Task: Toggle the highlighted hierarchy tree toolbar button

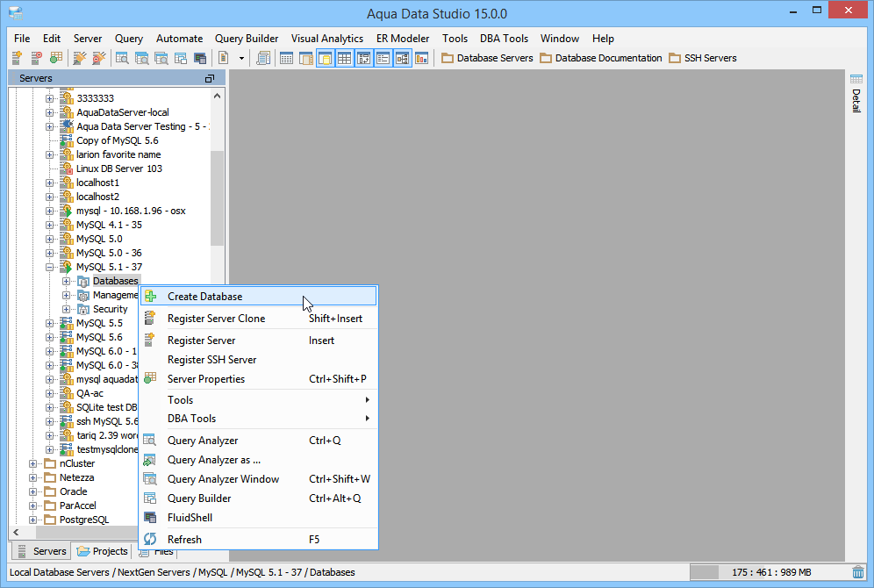Action: [x=403, y=57]
